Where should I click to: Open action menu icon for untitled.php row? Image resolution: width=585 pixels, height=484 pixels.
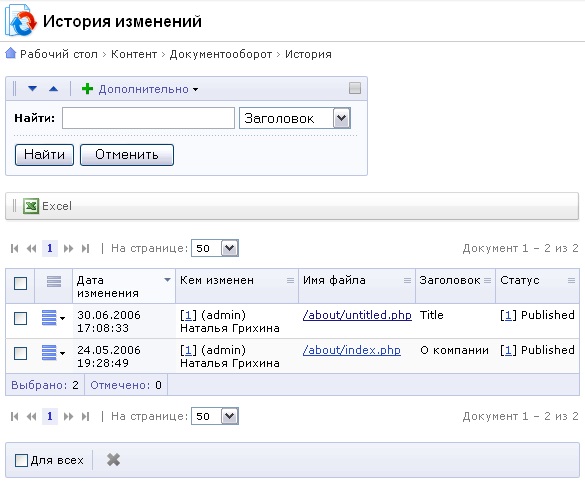point(53,318)
